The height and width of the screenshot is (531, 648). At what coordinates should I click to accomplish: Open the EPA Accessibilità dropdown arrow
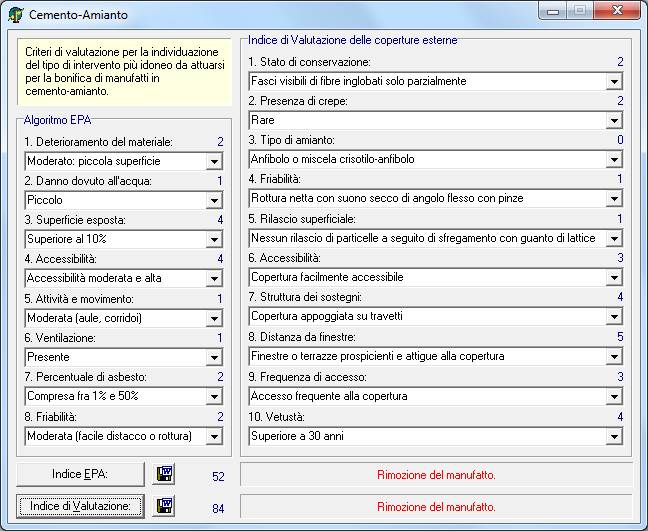[214, 279]
